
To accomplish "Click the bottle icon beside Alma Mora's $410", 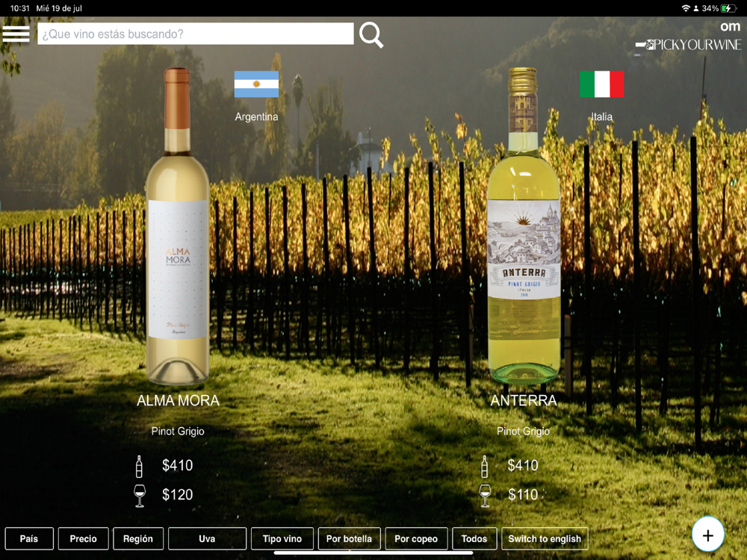I will 139,467.
